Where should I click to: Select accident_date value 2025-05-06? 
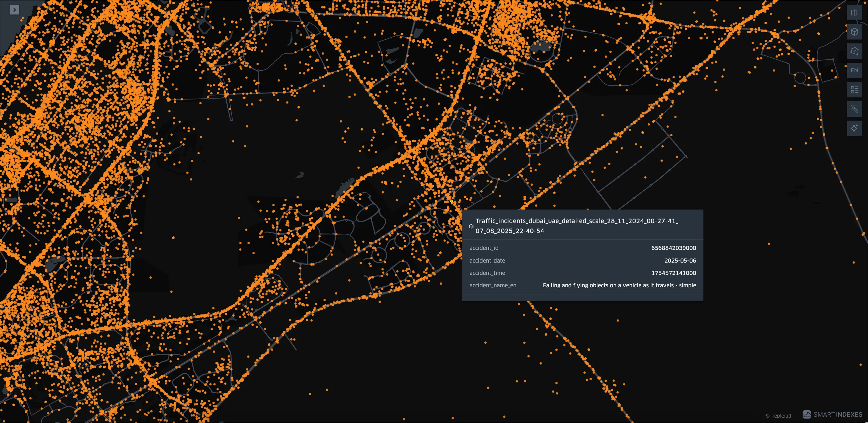680,260
